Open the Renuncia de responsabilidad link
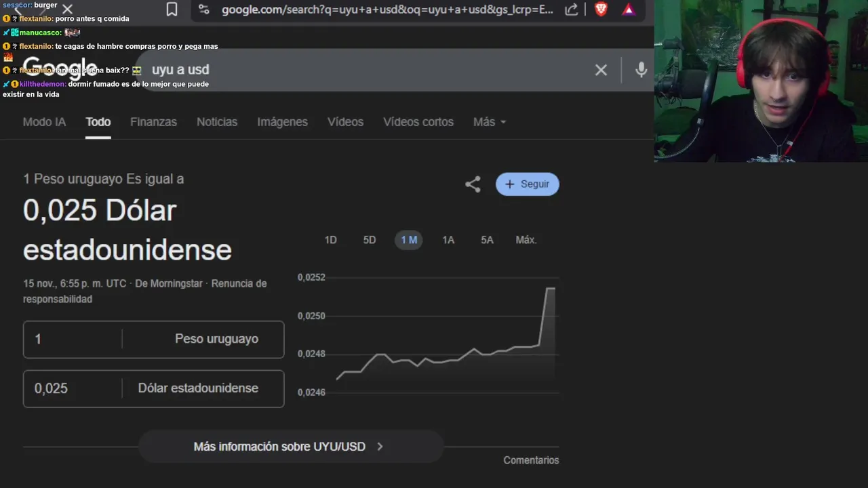The height and width of the screenshot is (488, 868). tap(144, 291)
